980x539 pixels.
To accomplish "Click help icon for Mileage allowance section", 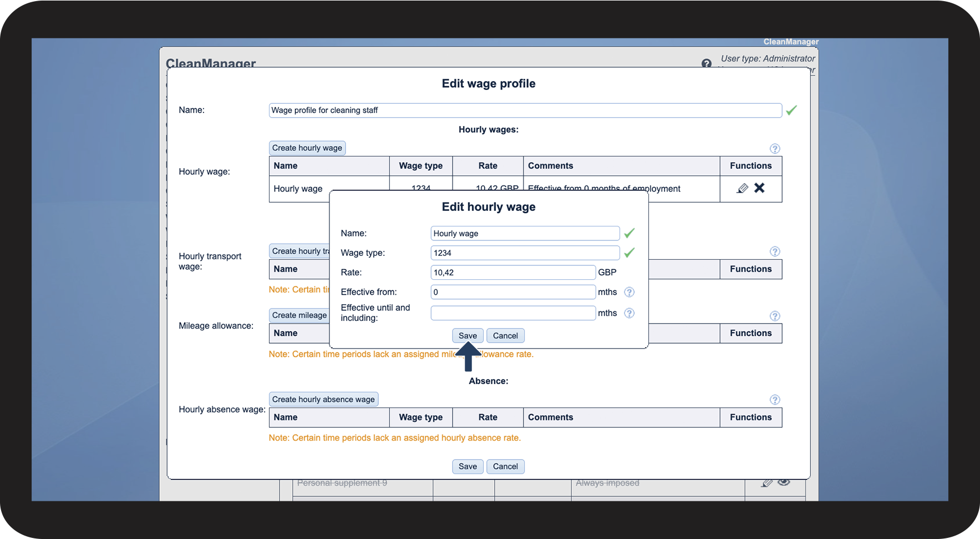I will [x=775, y=316].
